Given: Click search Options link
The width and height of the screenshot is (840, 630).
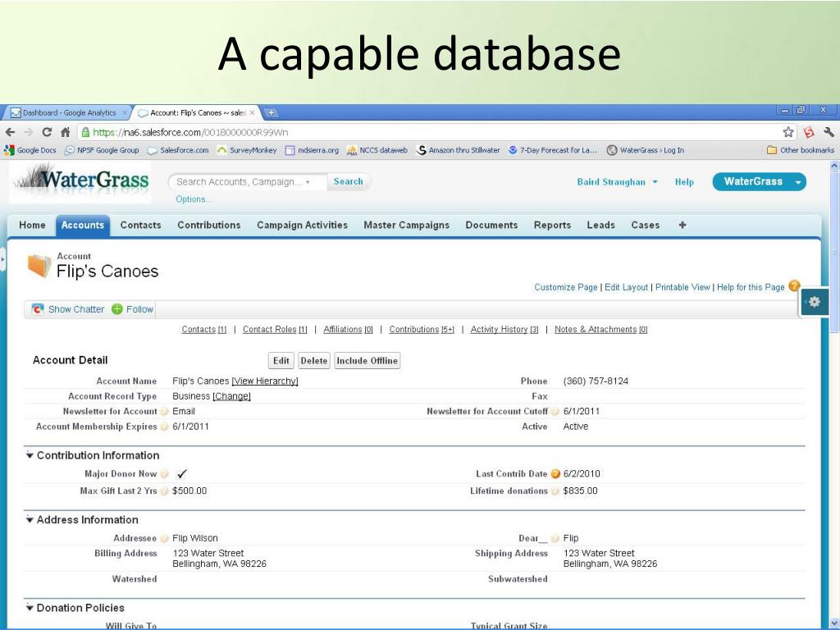Looking at the screenshot, I should point(194,199).
